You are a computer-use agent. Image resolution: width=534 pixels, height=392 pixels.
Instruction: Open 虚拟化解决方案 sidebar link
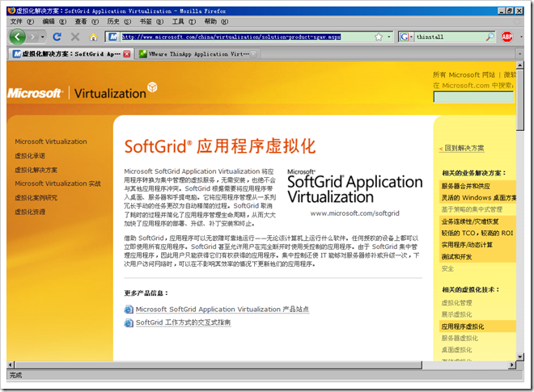(x=36, y=170)
